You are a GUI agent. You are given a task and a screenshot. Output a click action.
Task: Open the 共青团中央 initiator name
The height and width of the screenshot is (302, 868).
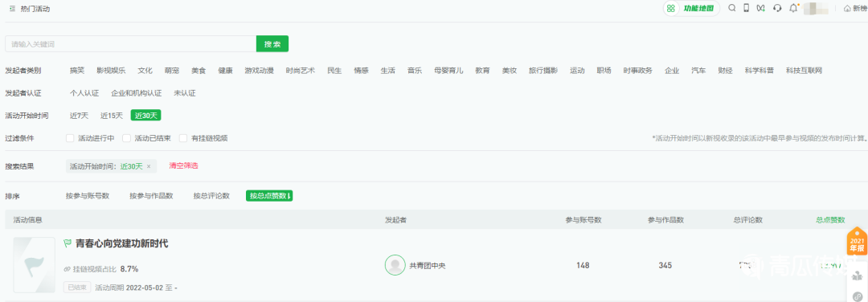428,266
